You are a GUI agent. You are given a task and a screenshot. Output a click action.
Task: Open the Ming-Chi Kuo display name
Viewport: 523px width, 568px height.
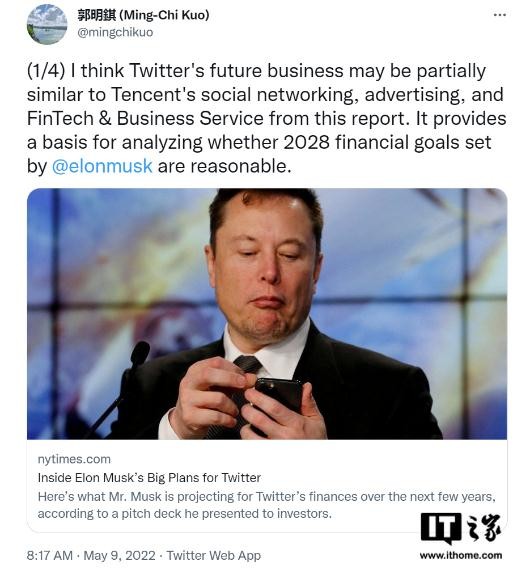[x=143, y=15]
